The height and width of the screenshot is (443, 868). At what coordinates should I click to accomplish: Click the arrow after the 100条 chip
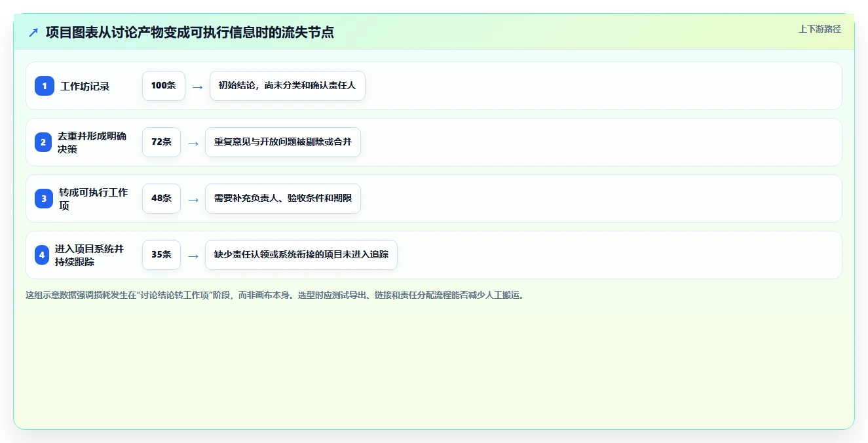(197, 87)
